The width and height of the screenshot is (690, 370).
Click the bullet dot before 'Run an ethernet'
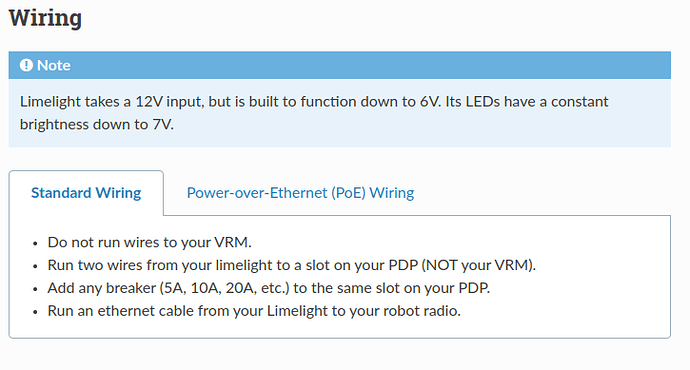click(36, 312)
